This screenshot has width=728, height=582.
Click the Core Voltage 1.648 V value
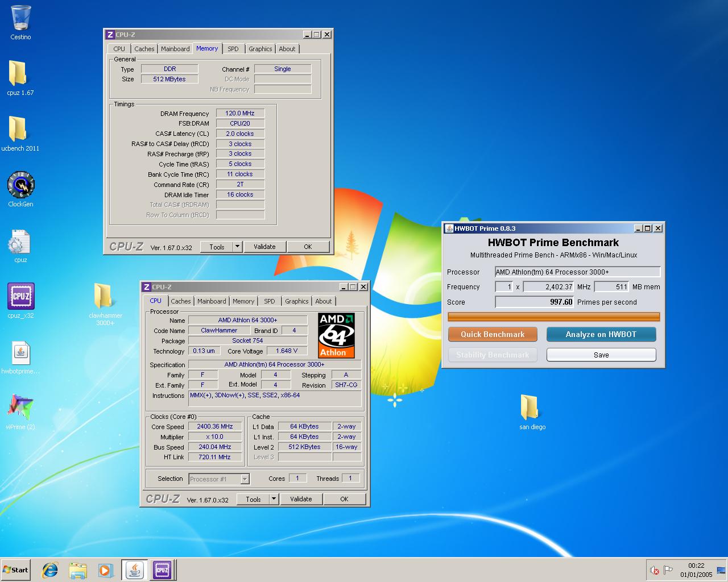coord(287,351)
